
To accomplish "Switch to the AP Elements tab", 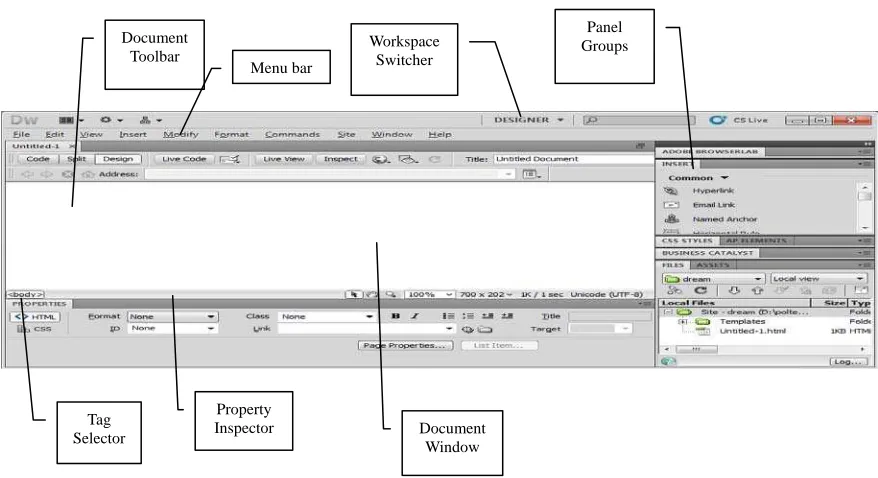I will pos(756,241).
